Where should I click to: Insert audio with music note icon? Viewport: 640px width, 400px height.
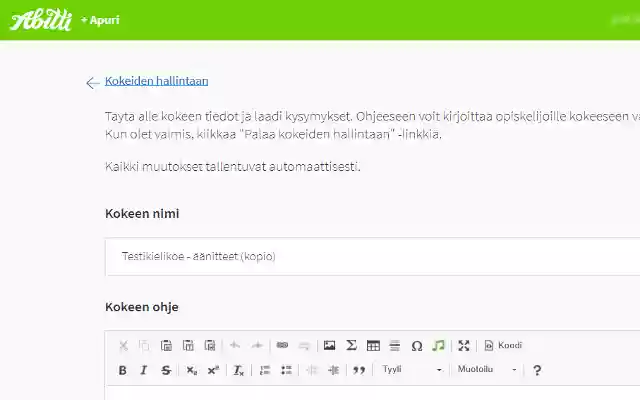pos(438,346)
